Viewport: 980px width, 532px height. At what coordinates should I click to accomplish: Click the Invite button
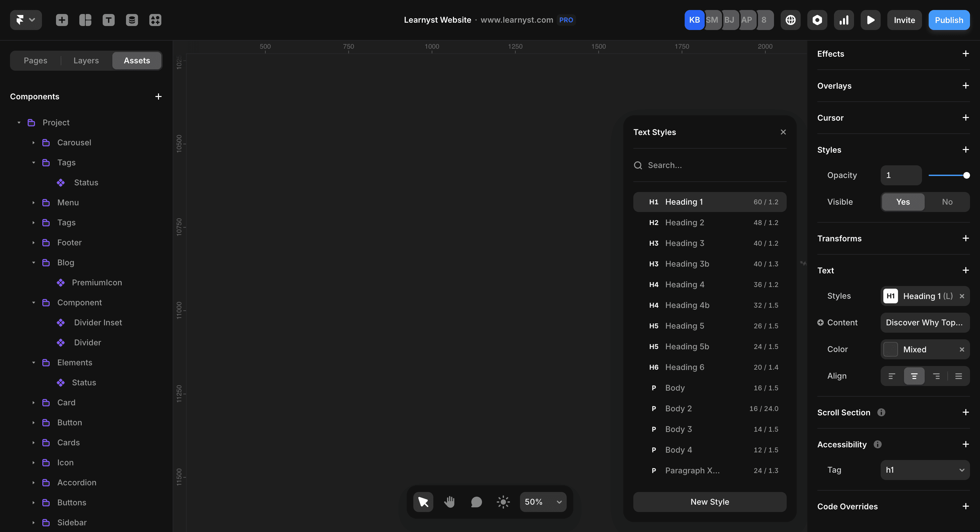[904, 20]
